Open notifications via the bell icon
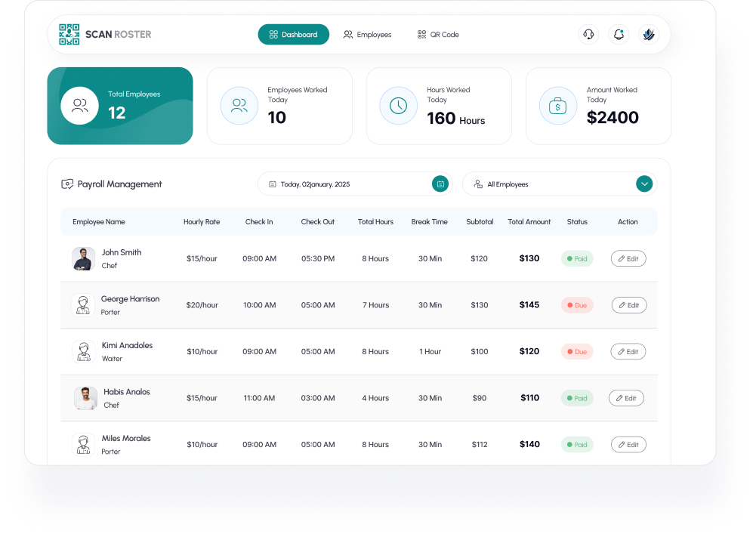Viewport: 756px width, 537px height. tap(619, 34)
